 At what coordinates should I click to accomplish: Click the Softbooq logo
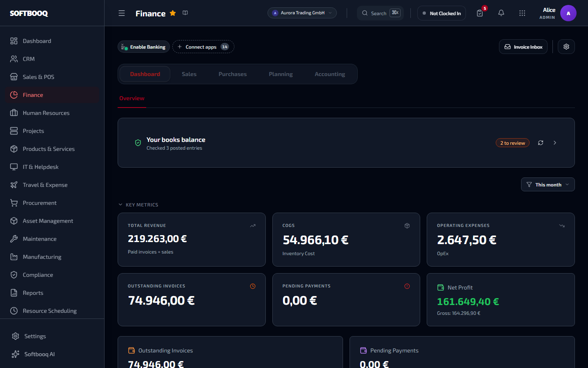[x=29, y=13]
